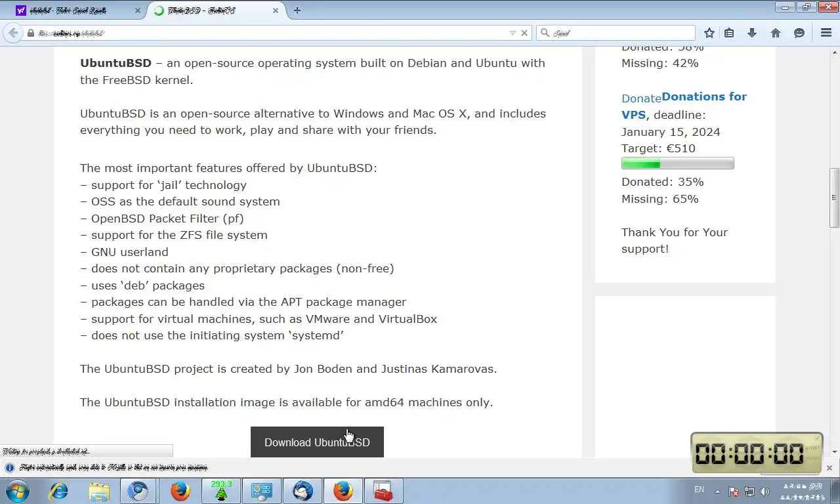840x504 pixels.
Task: Open the Firefox icon beside the countdown tree
Action: pos(180,491)
